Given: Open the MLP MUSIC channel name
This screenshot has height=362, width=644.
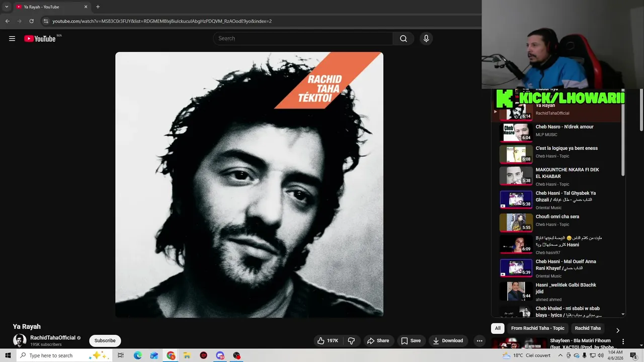Looking at the screenshot, I should point(546,135).
